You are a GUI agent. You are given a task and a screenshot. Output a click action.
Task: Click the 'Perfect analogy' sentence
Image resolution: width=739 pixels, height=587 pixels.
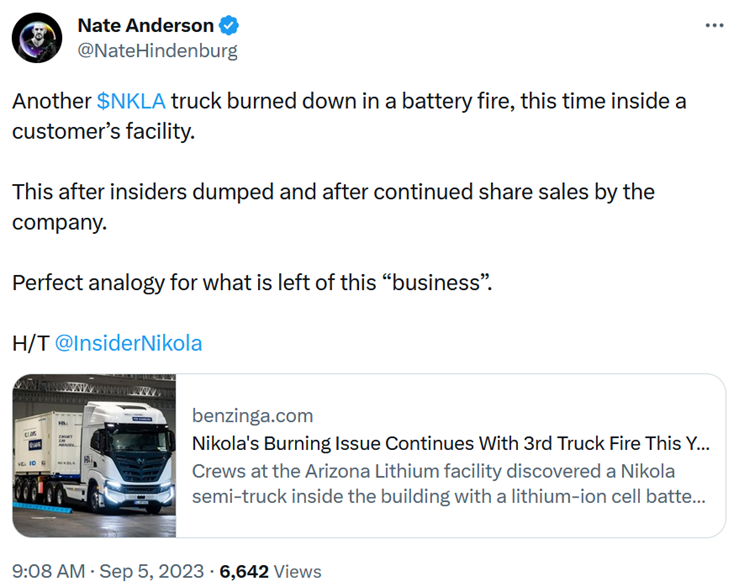click(x=252, y=282)
